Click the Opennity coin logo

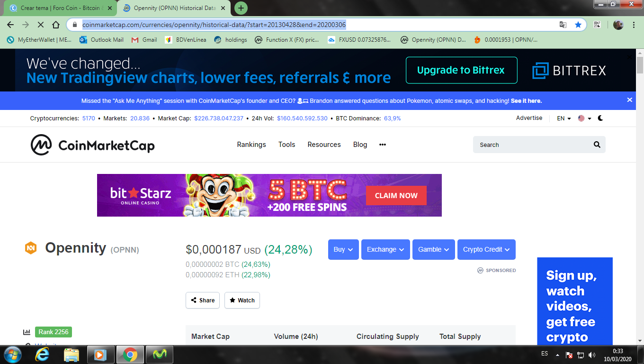click(31, 247)
